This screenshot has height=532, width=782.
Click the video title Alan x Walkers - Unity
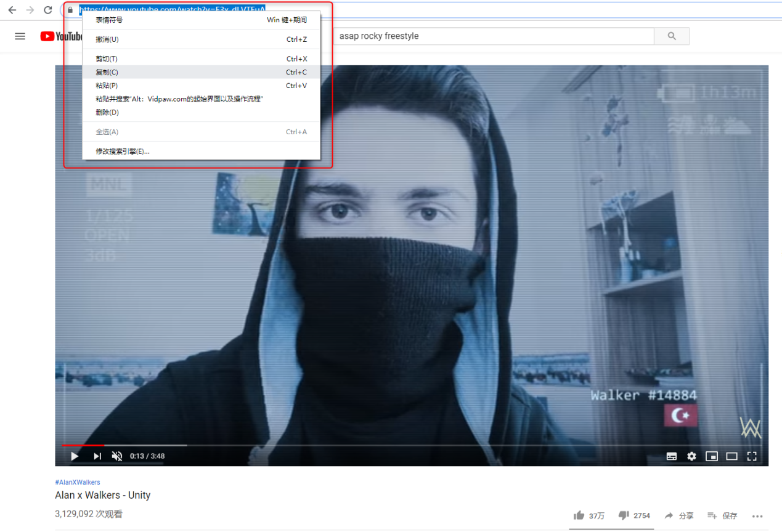103,496
